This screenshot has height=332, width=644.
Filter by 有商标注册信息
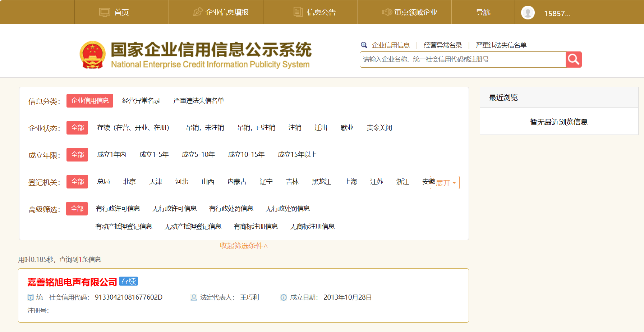coord(256,227)
